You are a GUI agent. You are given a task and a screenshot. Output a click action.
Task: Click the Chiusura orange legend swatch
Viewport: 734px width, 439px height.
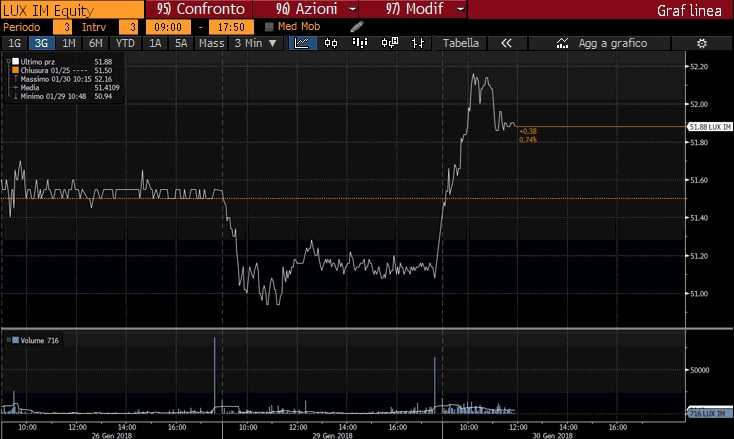click(x=15, y=70)
